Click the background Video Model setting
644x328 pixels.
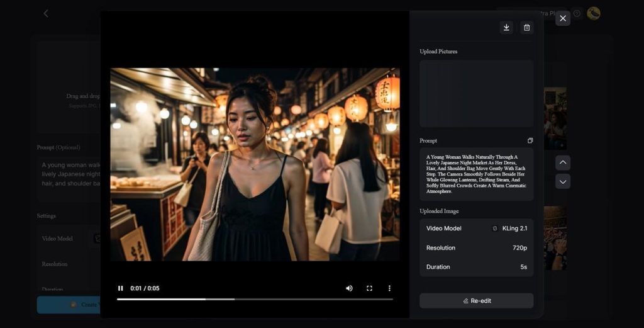point(57,239)
